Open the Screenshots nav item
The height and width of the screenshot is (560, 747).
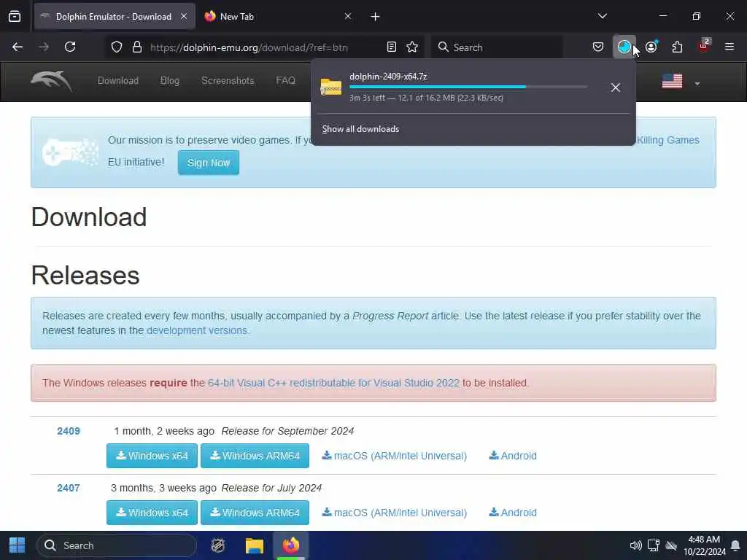(x=228, y=80)
